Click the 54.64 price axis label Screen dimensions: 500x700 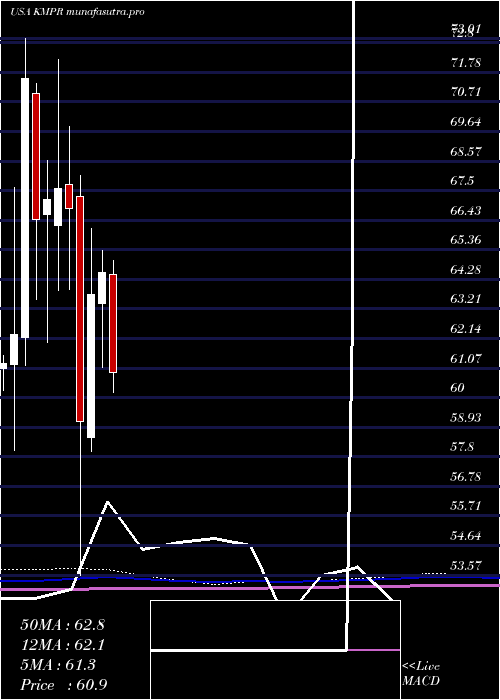point(466,536)
